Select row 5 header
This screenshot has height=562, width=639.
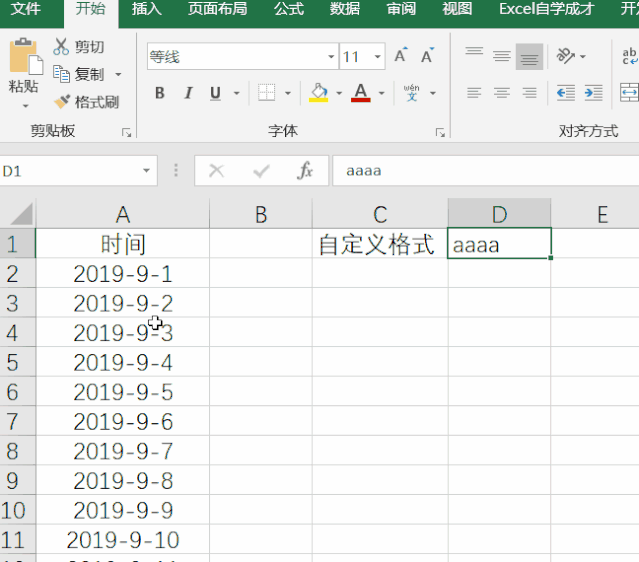18,362
